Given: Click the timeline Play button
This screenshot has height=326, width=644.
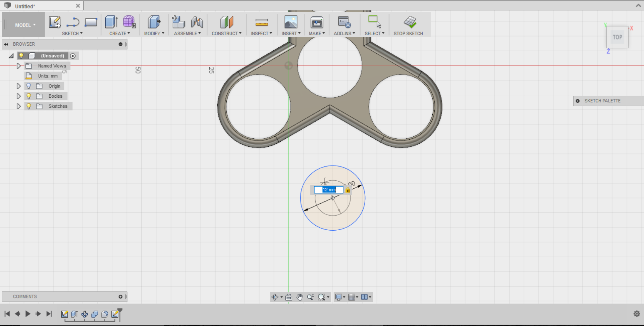Looking at the screenshot, I should point(28,314).
